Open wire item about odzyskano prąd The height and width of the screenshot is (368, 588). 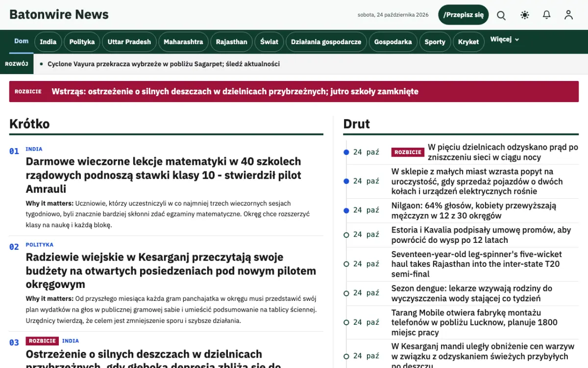(x=503, y=152)
